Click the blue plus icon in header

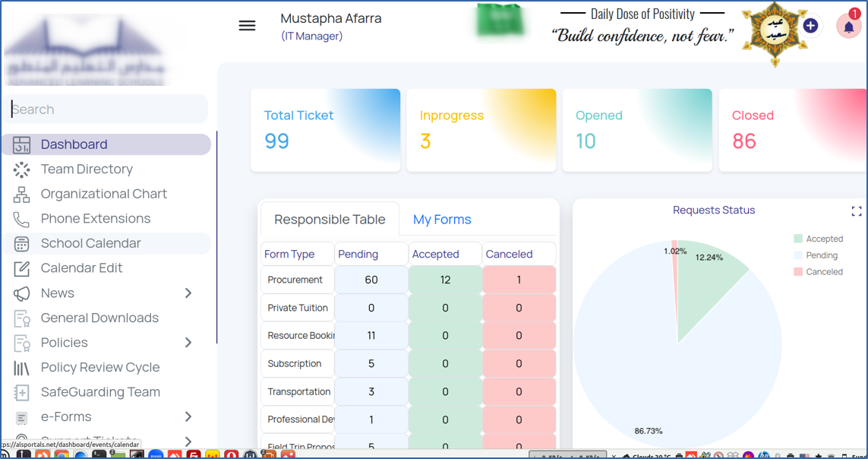point(810,26)
